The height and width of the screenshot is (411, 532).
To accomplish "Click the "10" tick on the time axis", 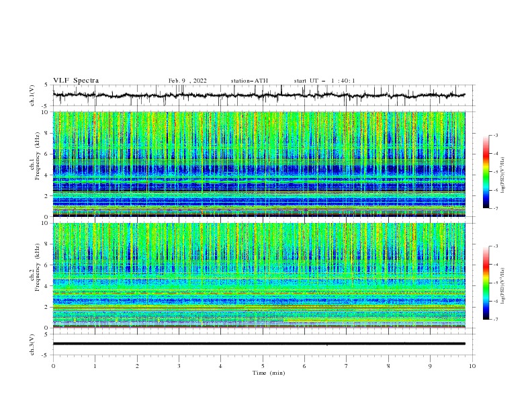I will point(472,366).
